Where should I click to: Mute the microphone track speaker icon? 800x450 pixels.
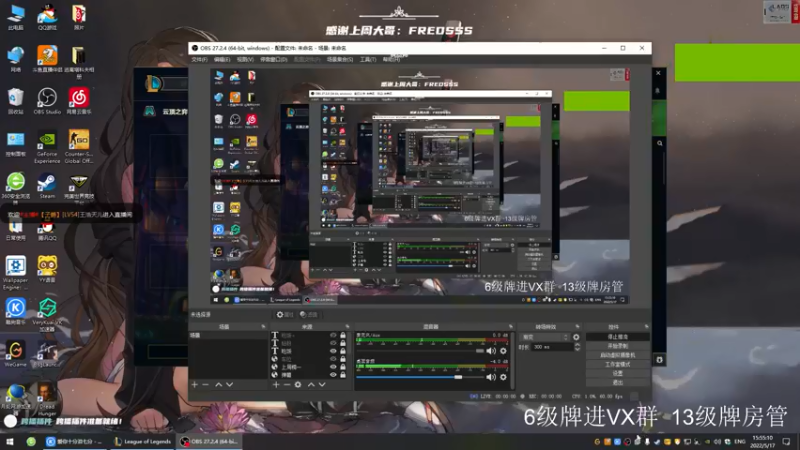[x=491, y=351]
